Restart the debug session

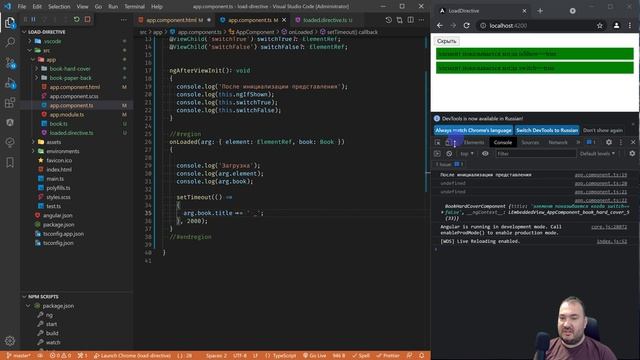point(76,20)
